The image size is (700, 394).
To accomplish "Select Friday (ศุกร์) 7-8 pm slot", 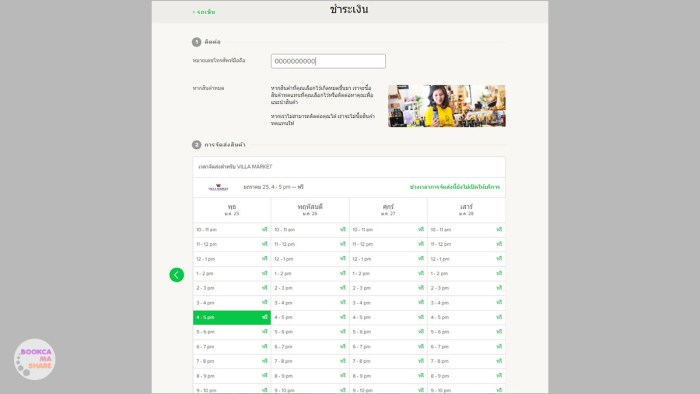I will (x=388, y=361).
